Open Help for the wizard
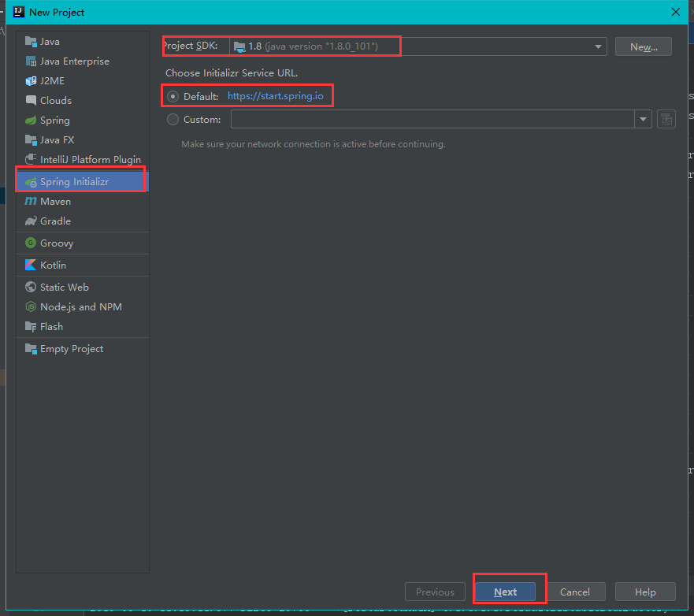 pos(645,592)
